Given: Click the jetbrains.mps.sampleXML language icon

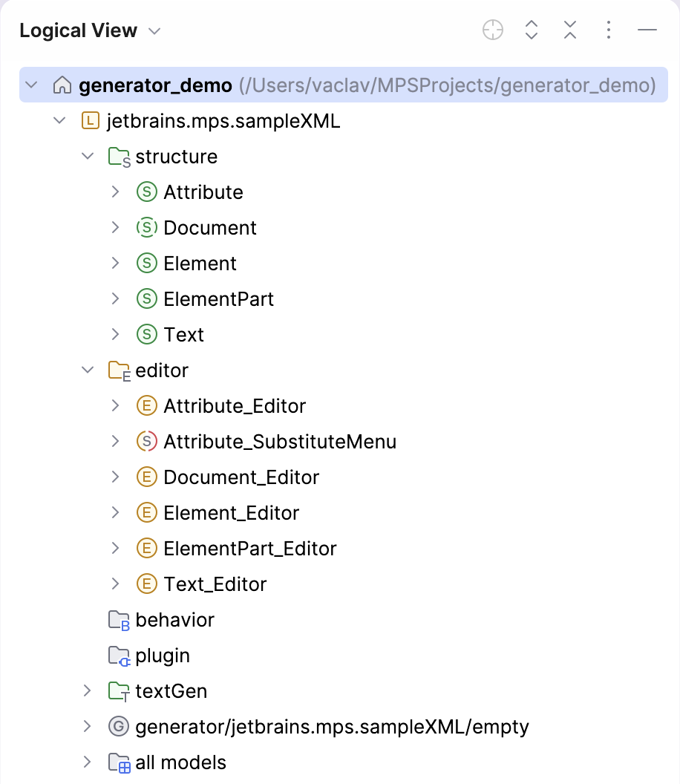Looking at the screenshot, I should click(x=91, y=120).
